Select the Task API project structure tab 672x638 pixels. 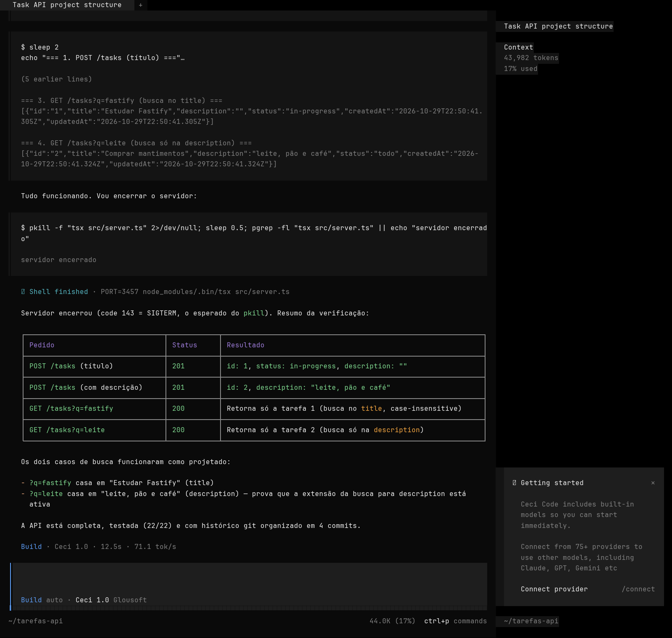(67, 5)
